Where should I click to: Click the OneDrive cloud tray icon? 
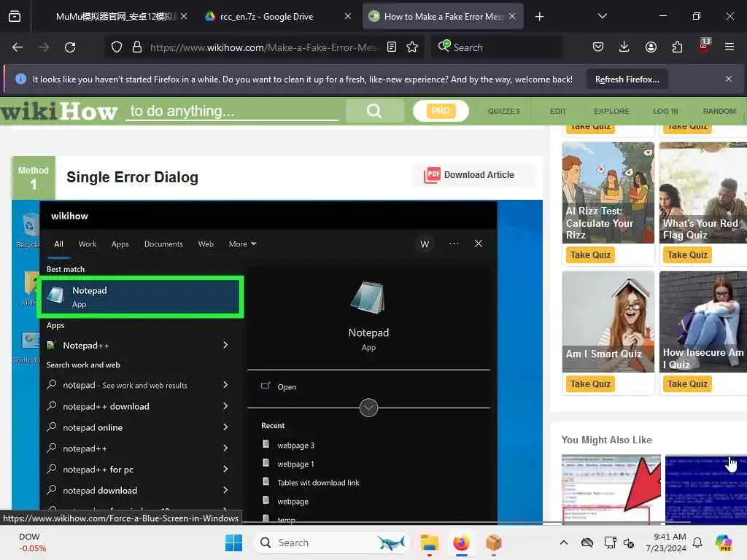[587, 542]
